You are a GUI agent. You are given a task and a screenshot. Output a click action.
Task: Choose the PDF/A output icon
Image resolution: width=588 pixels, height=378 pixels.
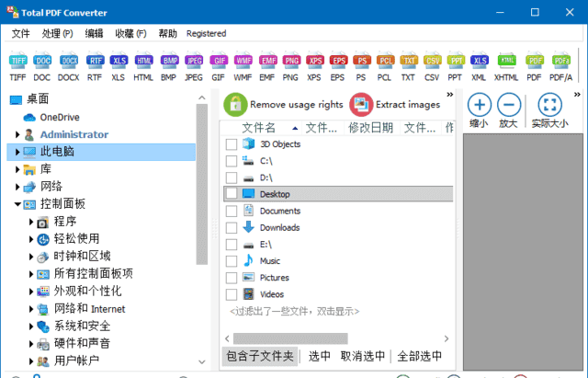(561, 61)
